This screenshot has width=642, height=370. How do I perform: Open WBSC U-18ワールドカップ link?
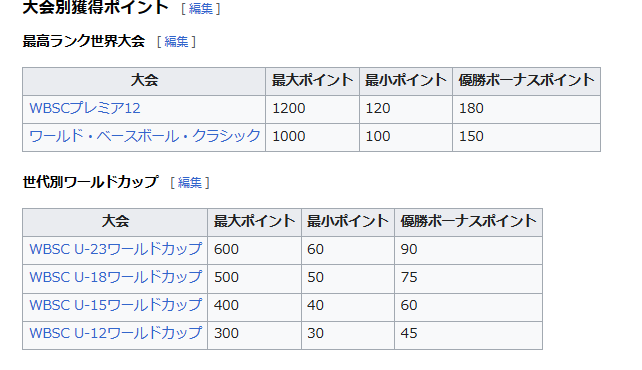(115, 277)
